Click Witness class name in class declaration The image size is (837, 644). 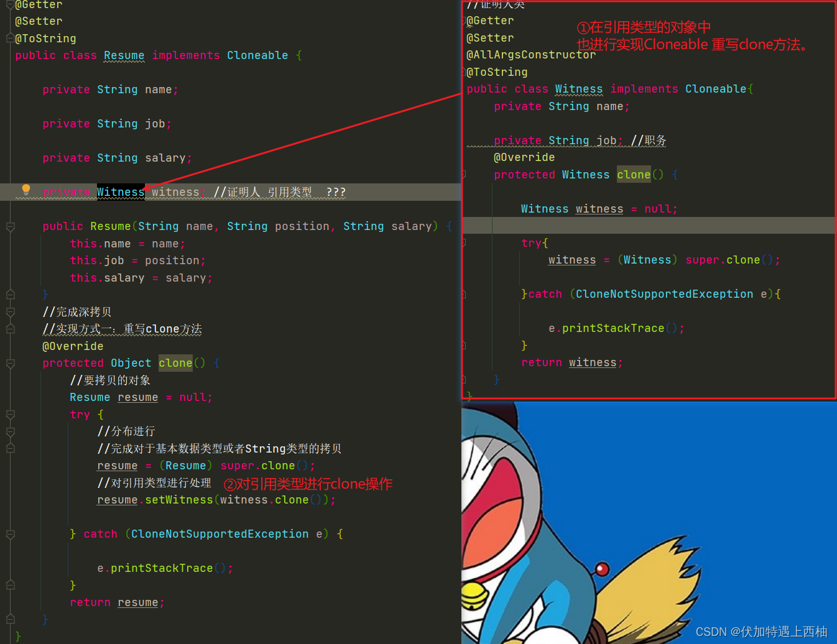[x=579, y=89]
